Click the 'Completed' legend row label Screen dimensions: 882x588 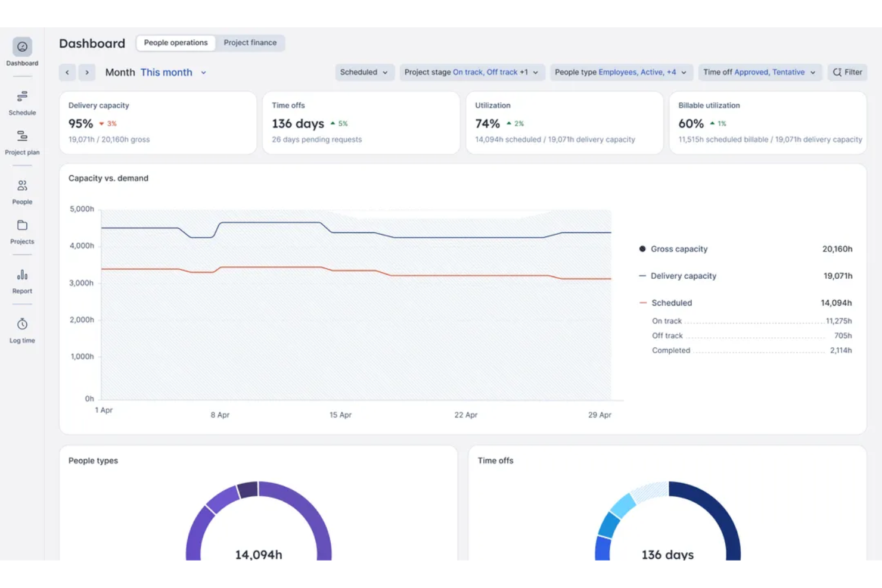click(671, 351)
